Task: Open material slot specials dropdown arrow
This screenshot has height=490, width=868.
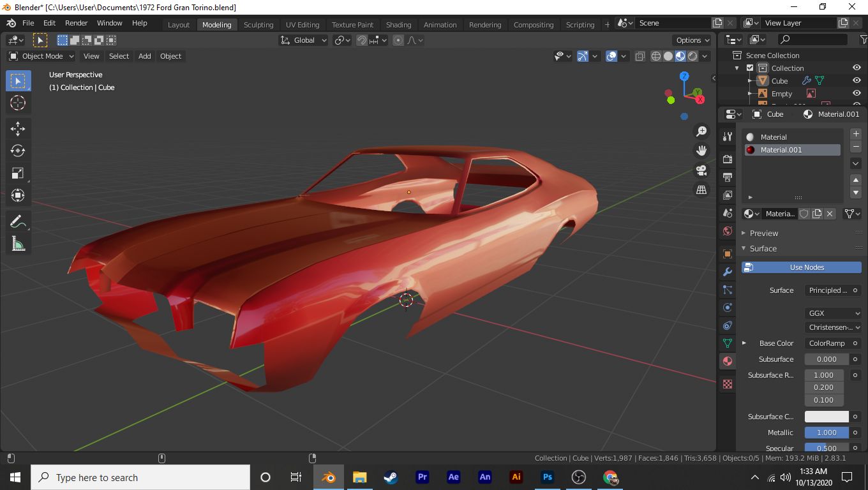Action: tap(857, 163)
